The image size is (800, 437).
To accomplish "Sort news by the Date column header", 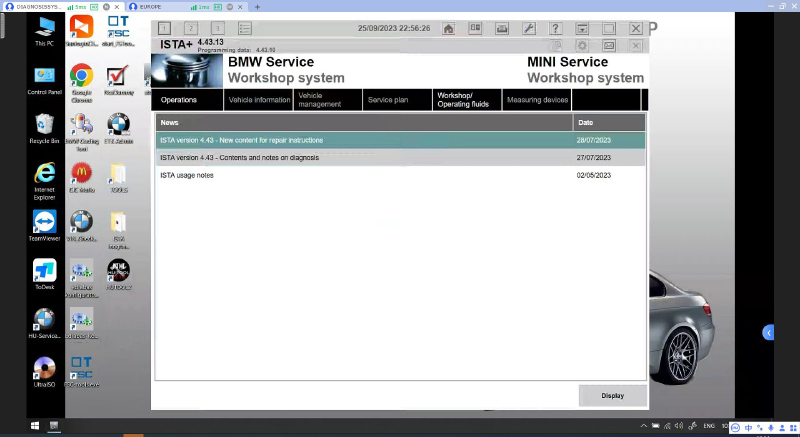I will 609,122.
